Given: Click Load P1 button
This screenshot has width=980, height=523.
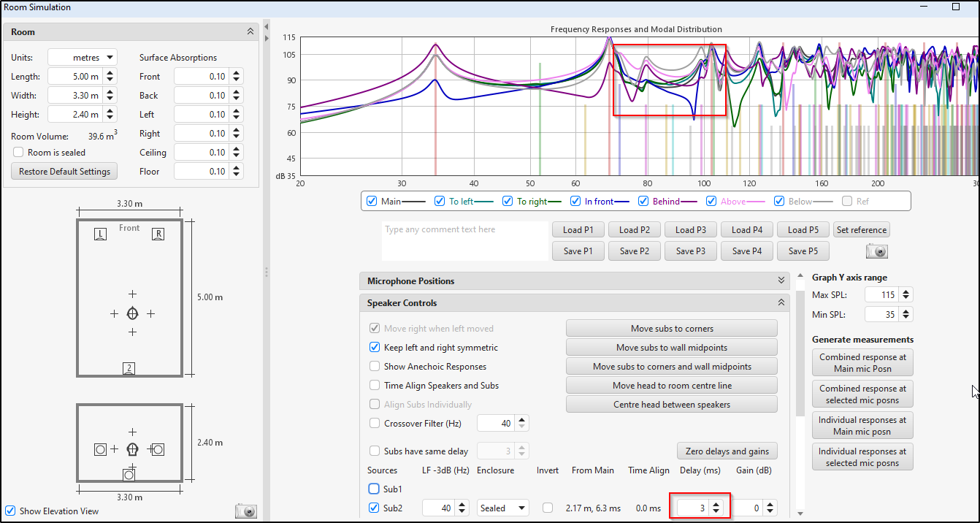Looking at the screenshot, I should point(578,230).
